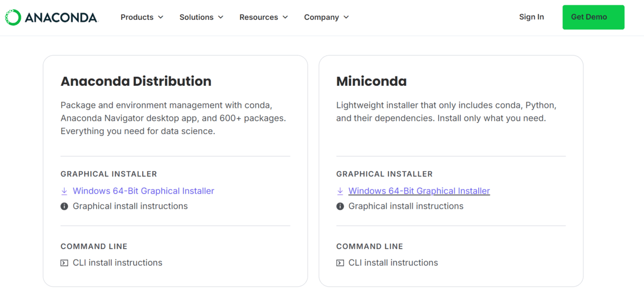The height and width of the screenshot is (293, 644).
Task: Click info icon in Miniconda card
Action: coord(340,206)
